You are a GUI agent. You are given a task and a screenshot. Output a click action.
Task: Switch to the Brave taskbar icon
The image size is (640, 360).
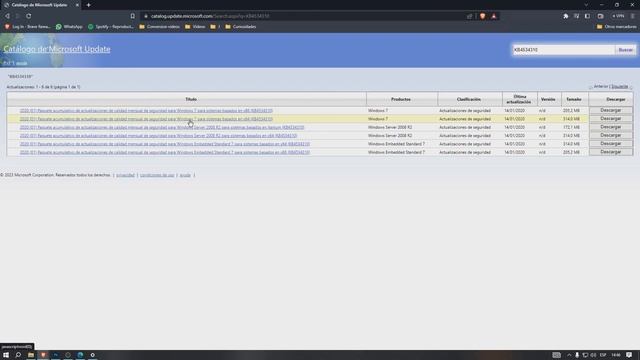[43, 355]
